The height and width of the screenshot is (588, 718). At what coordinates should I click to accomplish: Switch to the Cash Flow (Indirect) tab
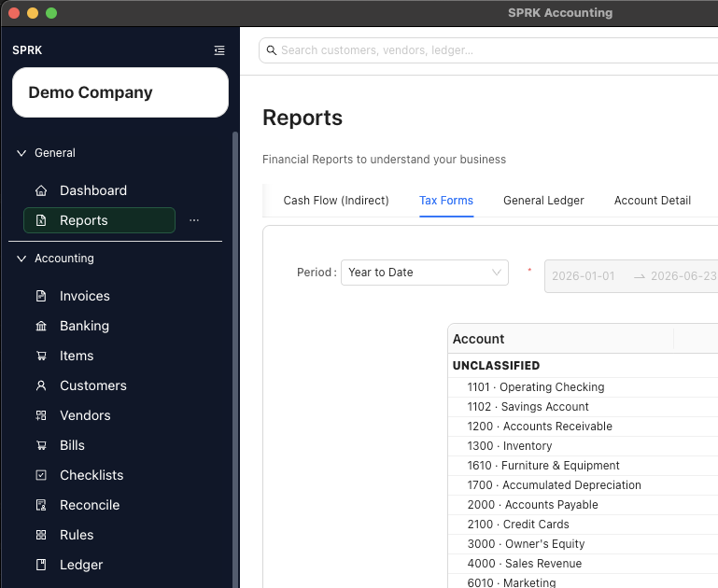point(336,201)
